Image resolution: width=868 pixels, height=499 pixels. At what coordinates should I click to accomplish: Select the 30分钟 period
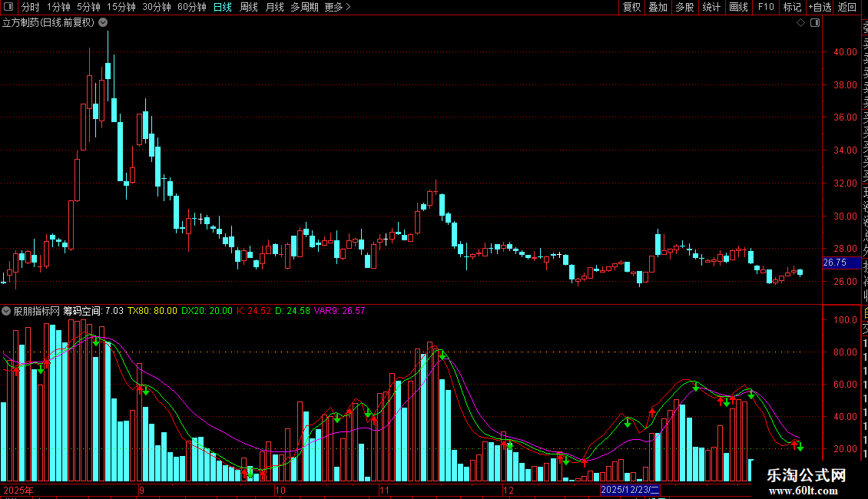(x=156, y=7)
